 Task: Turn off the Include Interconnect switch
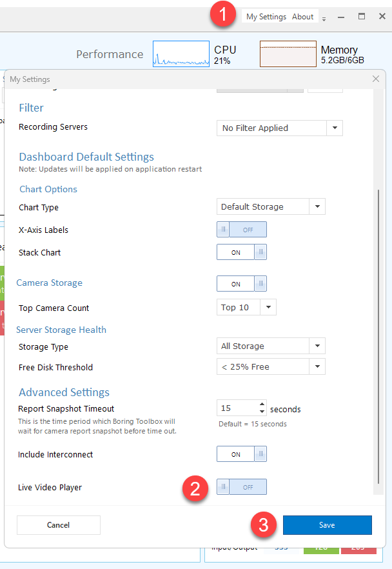coord(241,454)
